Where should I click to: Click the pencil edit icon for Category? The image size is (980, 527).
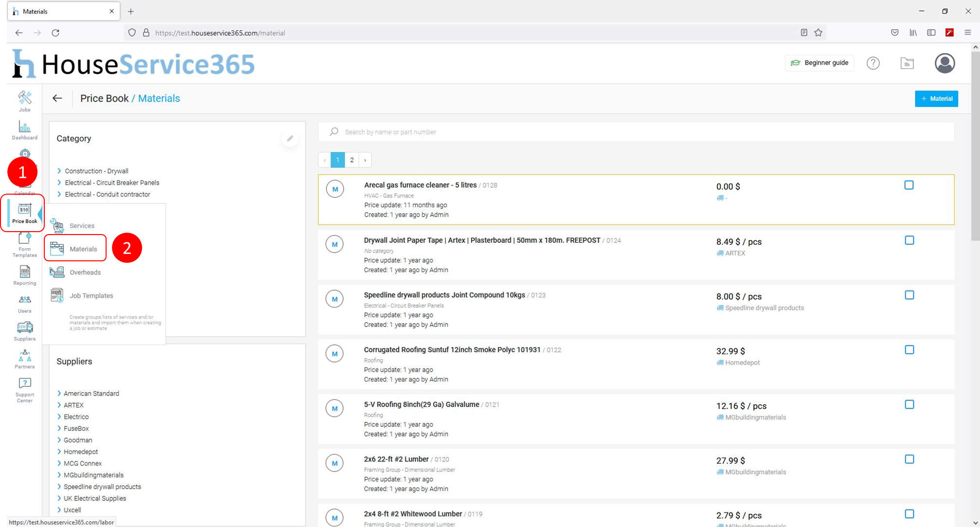[290, 139]
